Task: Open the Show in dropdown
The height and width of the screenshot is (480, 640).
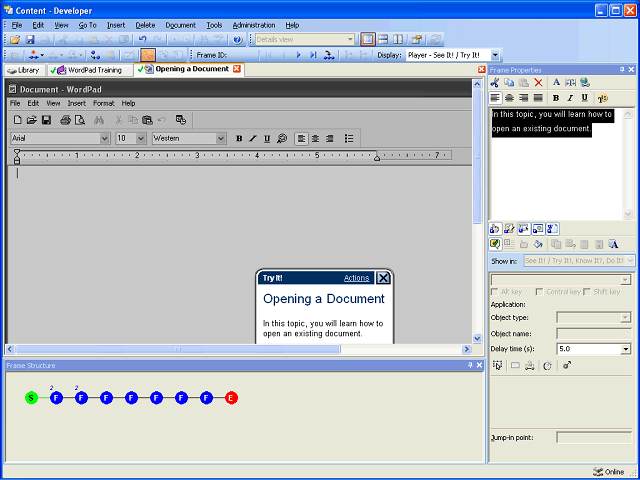Action: coord(630,260)
